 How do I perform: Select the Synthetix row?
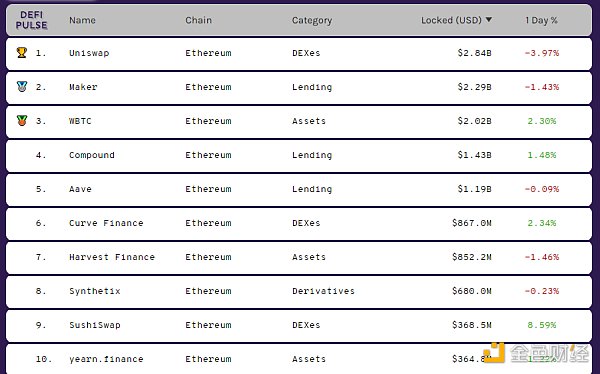pos(299,291)
